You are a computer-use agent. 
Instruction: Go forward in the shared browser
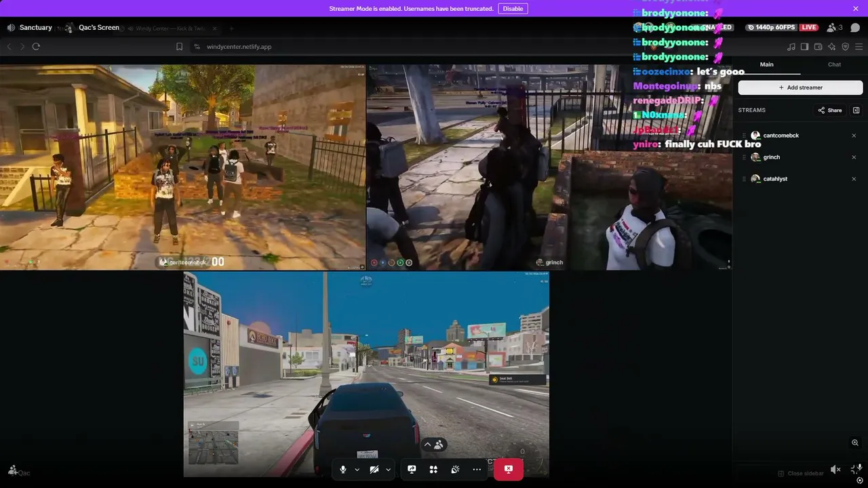(x=22, y=47)
